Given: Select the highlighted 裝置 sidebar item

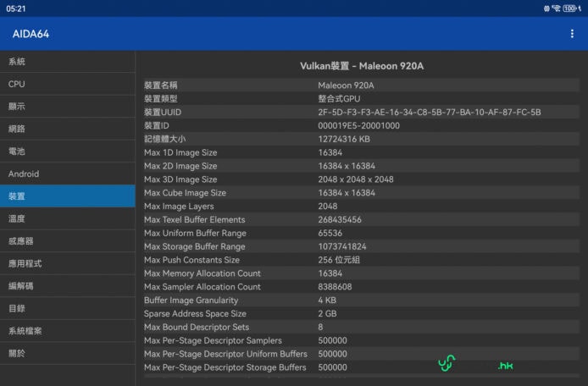Looking at the screenshot, I should pyautogui.click(x=68, y=196).
